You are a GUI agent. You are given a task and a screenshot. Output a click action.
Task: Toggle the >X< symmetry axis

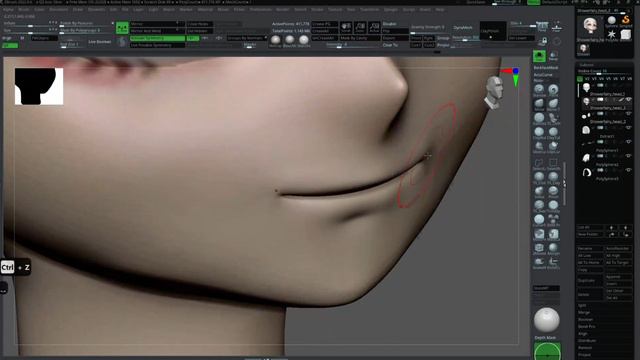[192, 38]
